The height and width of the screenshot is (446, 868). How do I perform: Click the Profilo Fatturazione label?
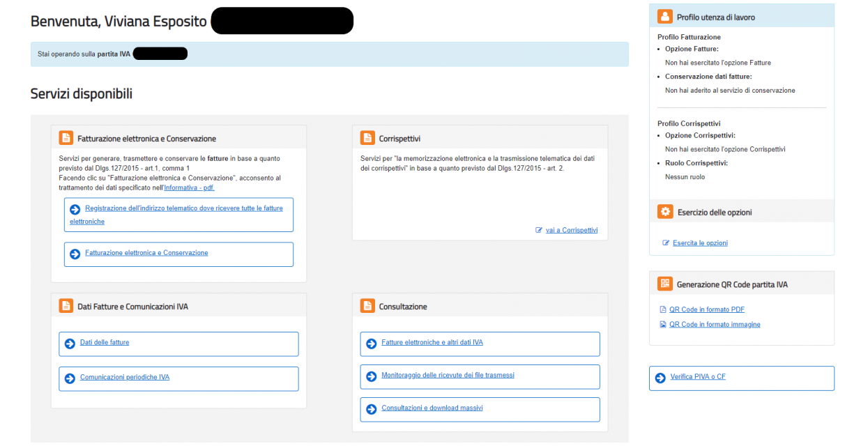coord(689,37)
